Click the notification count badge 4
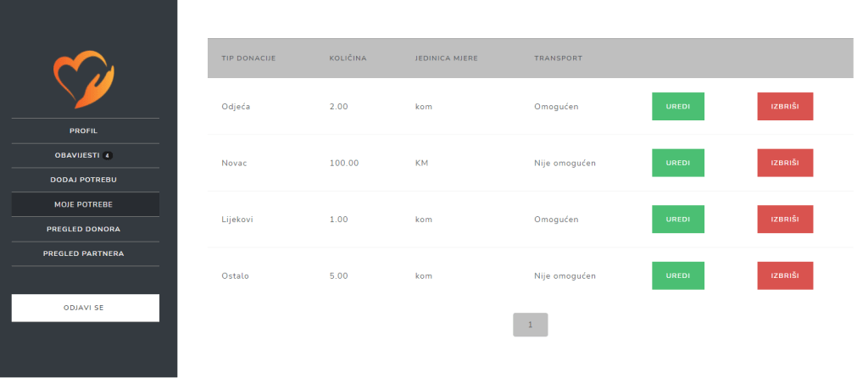This screenshot has width=868, height=378. pos(108,156)
